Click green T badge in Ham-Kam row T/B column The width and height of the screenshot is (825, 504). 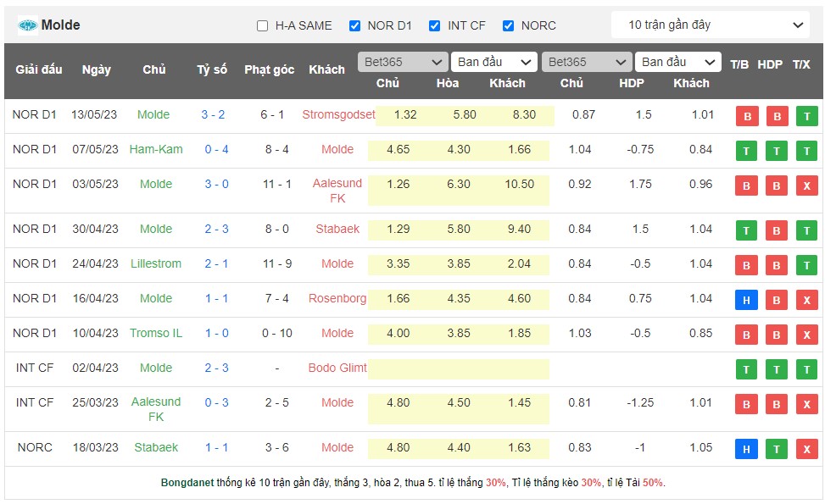[746, 151]
